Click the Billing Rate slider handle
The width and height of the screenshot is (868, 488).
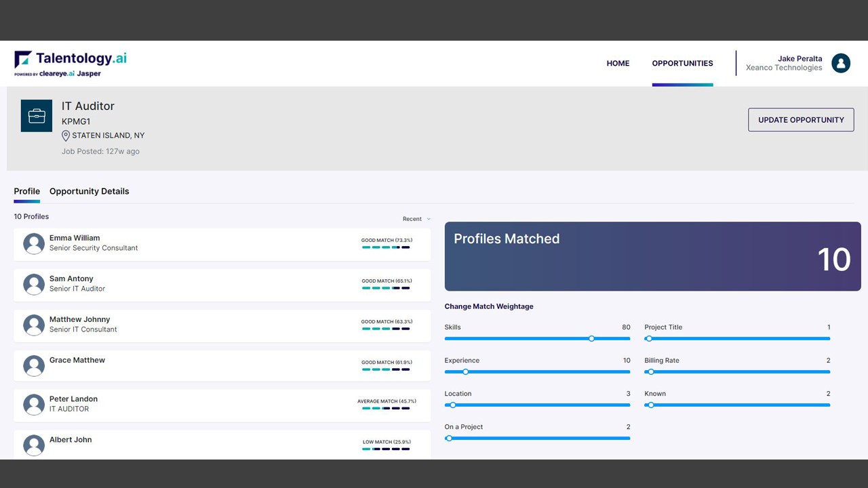[651, 371]
